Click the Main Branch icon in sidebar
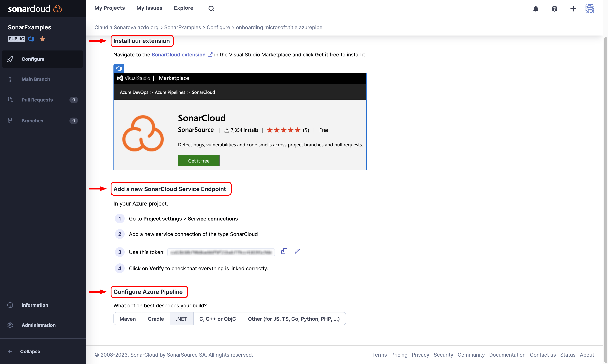The image size is (609, 364). (x=10, y=79)
